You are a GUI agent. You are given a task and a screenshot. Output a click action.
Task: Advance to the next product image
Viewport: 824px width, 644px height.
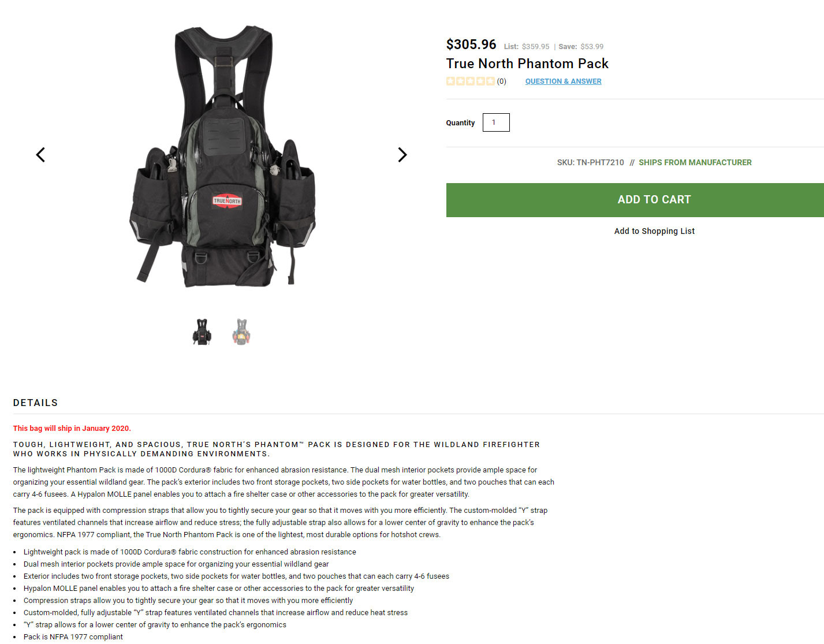click(402, 155)
